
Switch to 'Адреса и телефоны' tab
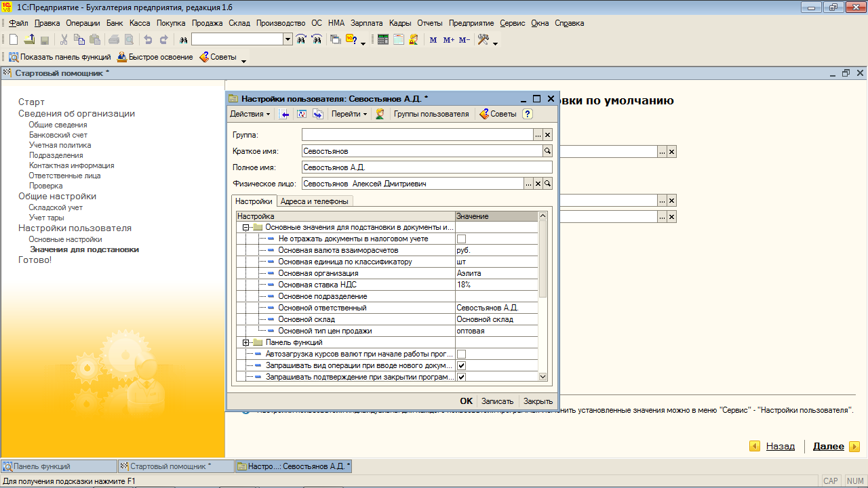coord(315,201)
